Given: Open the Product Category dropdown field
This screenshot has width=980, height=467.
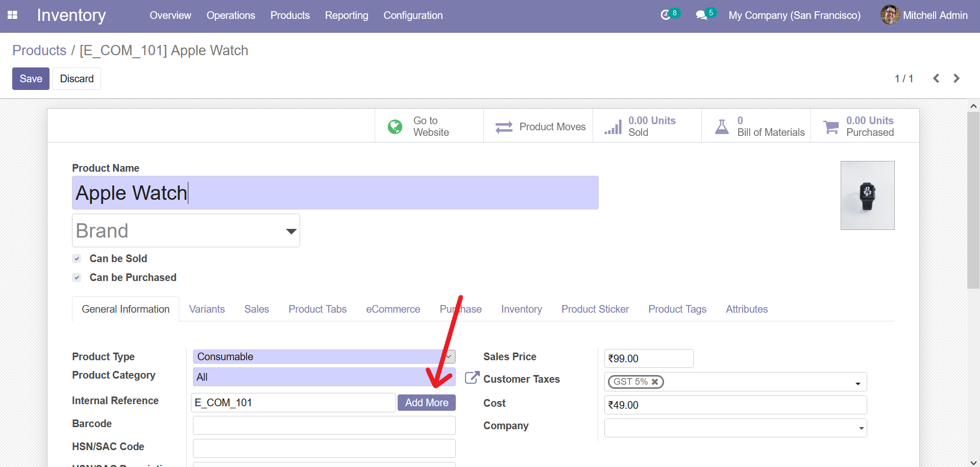Looking at the screenshot, I should point(324,377).
